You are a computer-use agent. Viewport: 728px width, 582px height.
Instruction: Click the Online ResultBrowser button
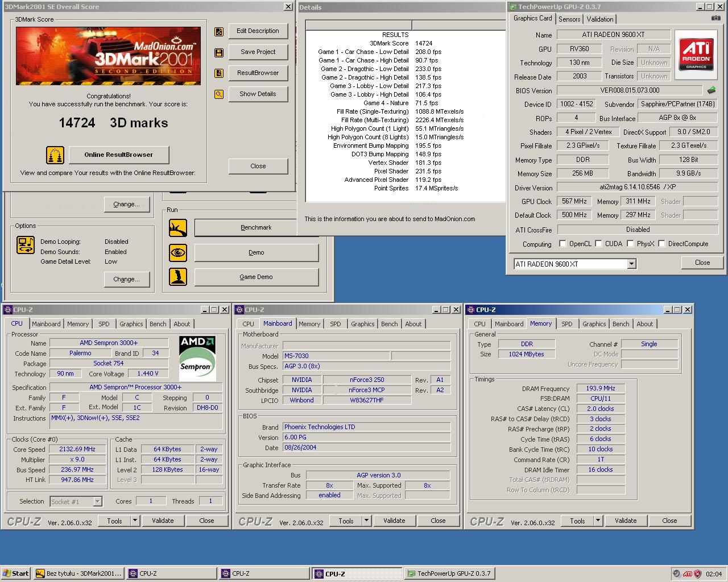point(119,155)
